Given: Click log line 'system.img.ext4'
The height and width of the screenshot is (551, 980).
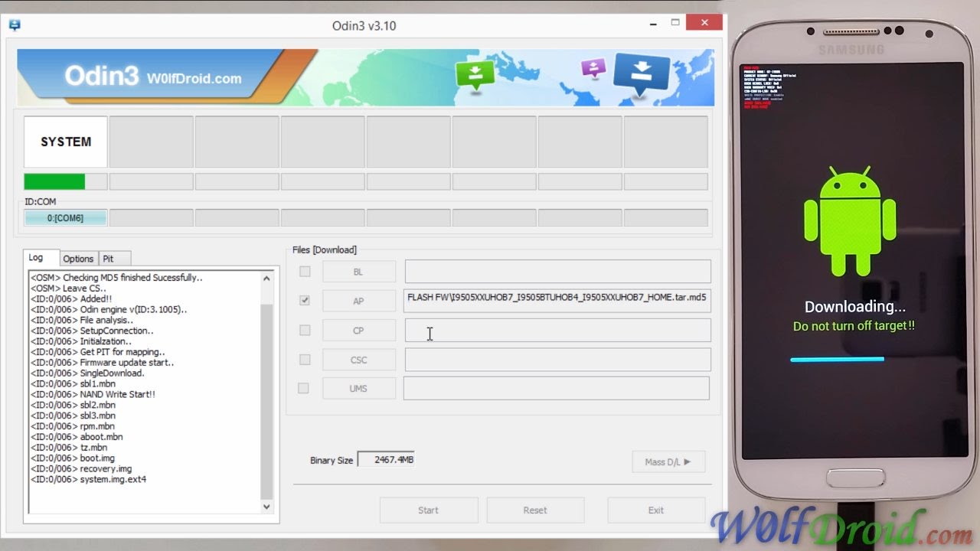Looking at the screenshot, I should pos(113,479).
